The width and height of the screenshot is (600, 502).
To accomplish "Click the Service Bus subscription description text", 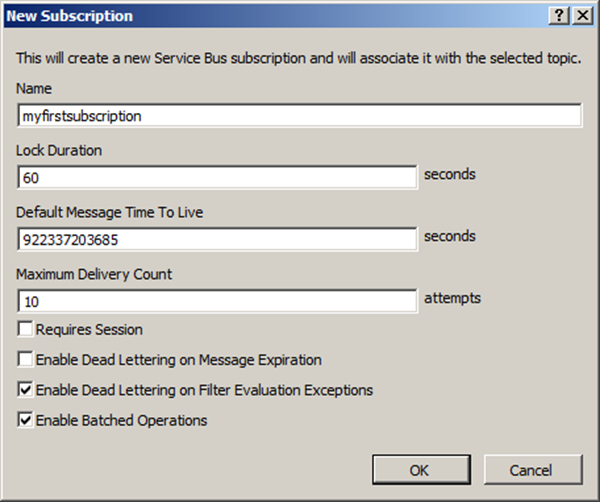I will [299, 58].
